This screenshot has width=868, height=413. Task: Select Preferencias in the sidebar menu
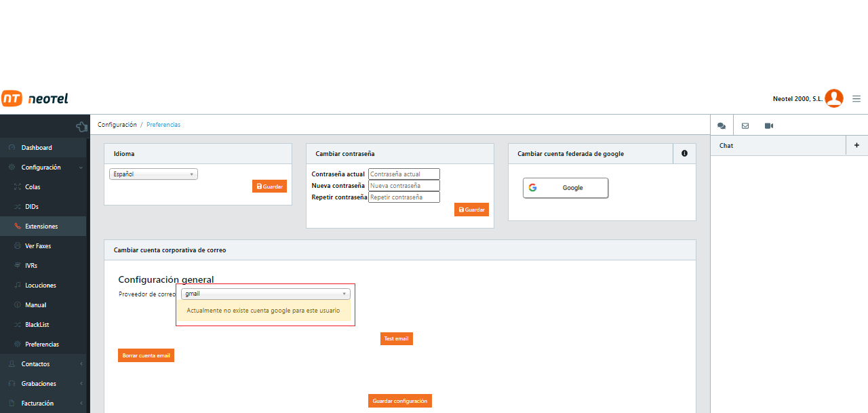pyautogui.click(x=43, y=344)
